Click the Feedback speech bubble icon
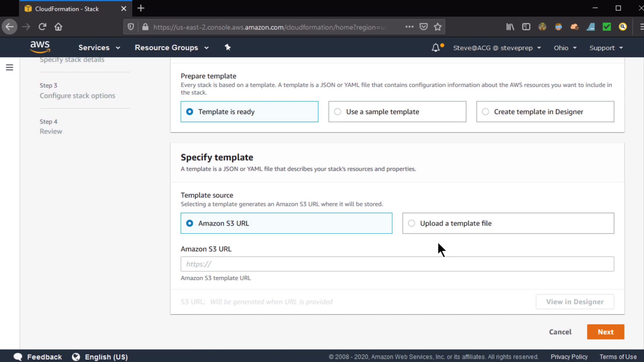The image size is (644, 362). pos(18,357)
